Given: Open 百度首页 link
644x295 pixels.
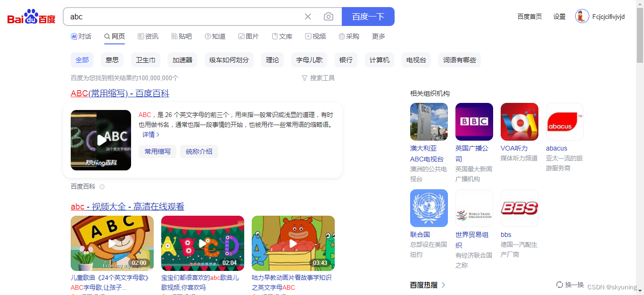Looking at the screenshot, I should pos(529,17).
